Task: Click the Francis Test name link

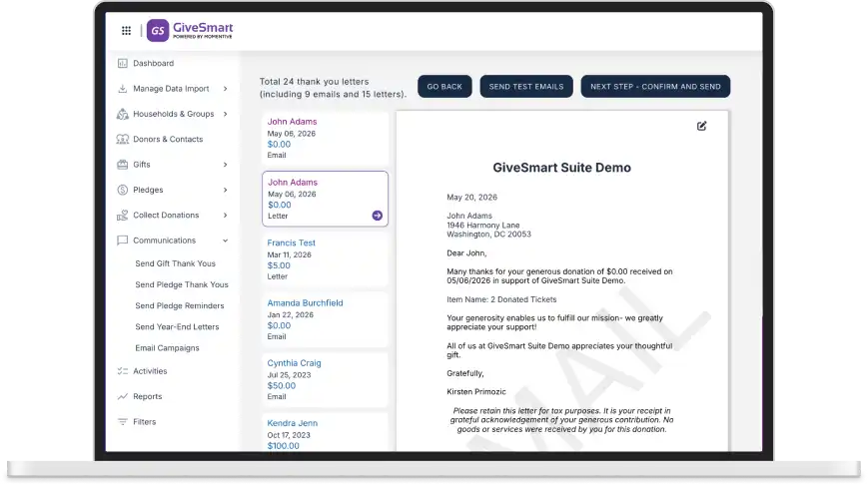Action: 292,242
